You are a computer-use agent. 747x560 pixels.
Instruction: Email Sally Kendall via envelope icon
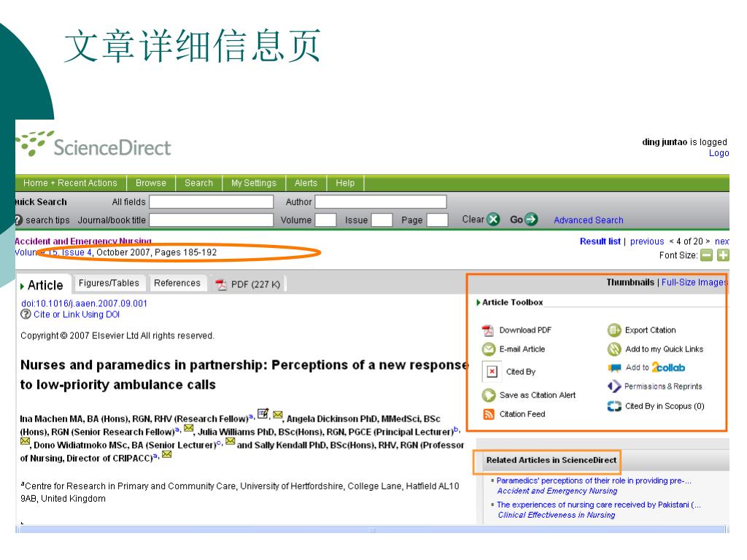click(167, 454)
